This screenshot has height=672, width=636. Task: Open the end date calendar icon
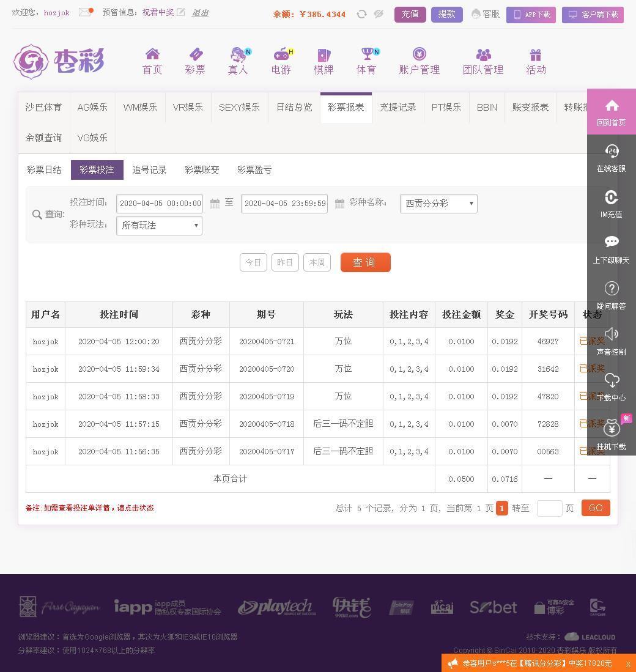pyautogui.click(x=339, y=204)
